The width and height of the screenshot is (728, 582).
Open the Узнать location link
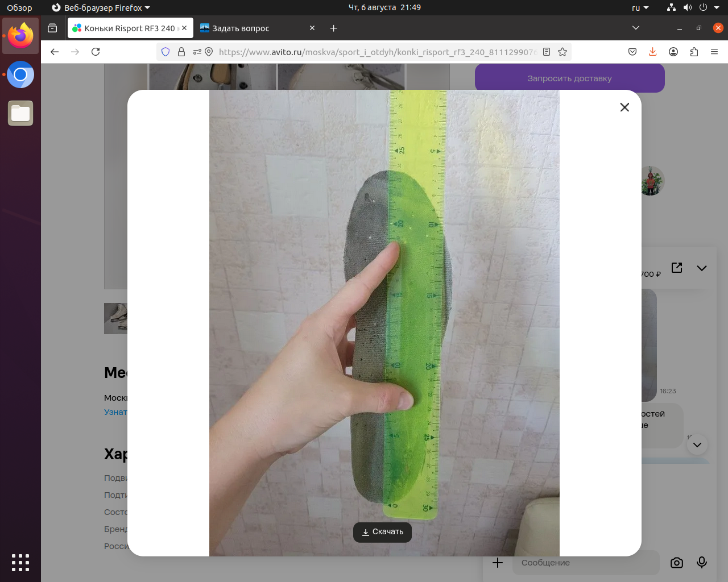(x=116, y=412)
